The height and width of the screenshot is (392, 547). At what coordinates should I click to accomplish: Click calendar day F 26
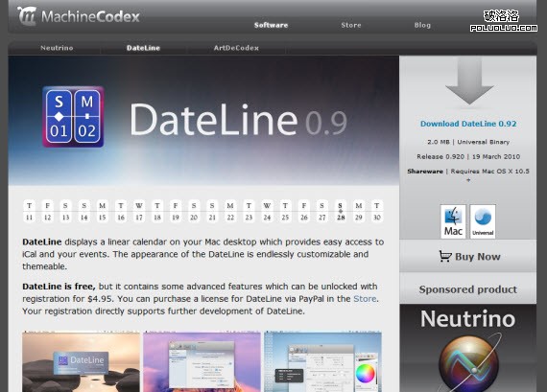click(304, 211)
